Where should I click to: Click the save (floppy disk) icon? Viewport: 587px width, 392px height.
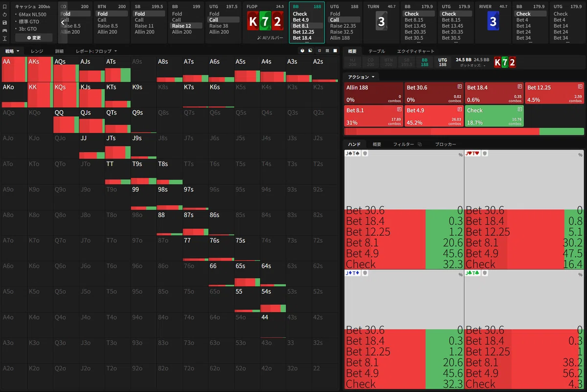pos(4,22)
